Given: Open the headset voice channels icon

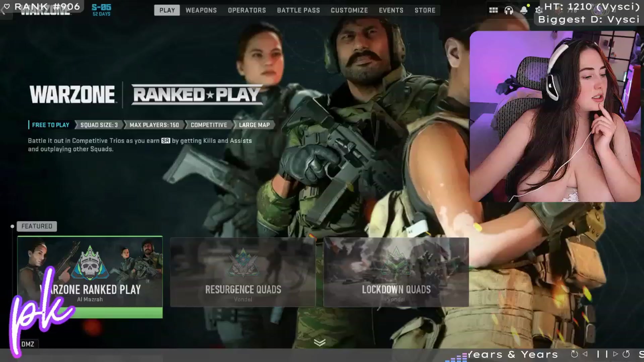Looking at the screenshot, I should tap(508, 10).
